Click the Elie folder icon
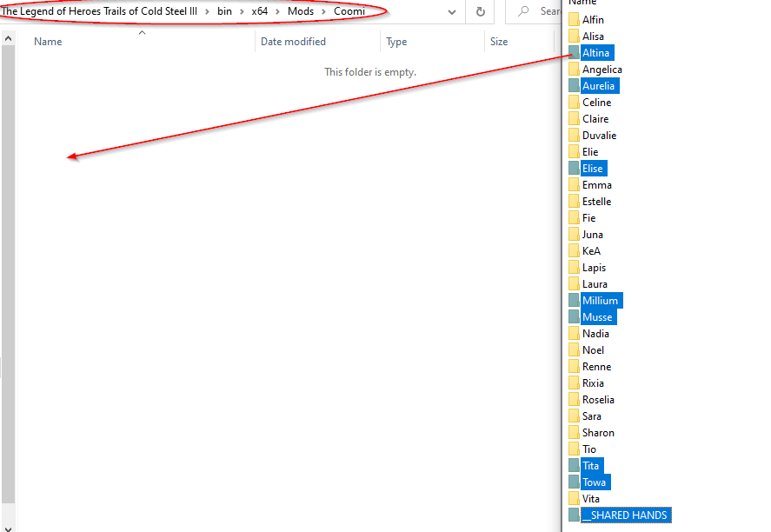Viewport: 771px width, 532px height. pyautogui.click(x=574, y=152)
